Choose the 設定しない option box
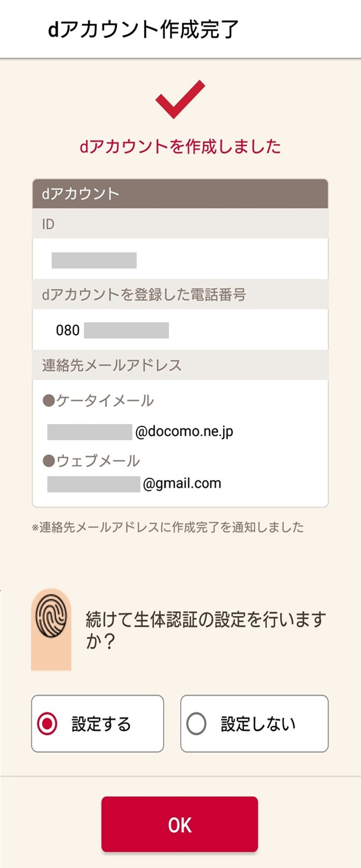361x868 pixels. (254, 724)
